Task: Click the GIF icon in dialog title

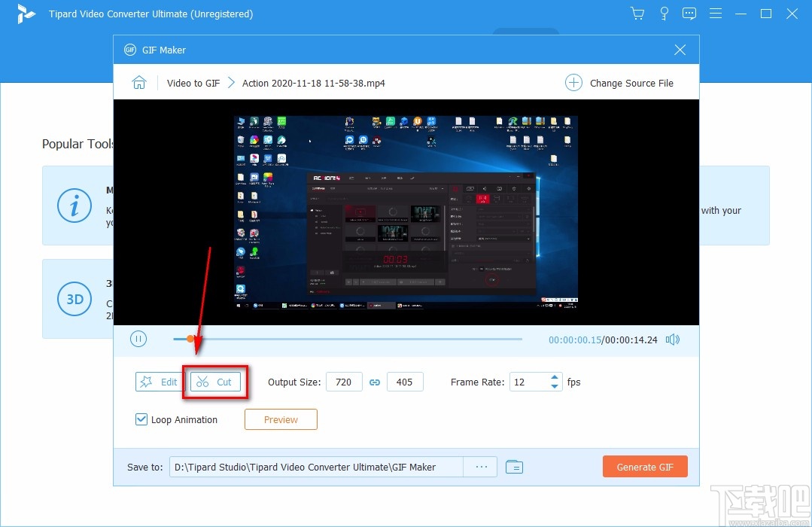Action: click(x=130, y=50)
